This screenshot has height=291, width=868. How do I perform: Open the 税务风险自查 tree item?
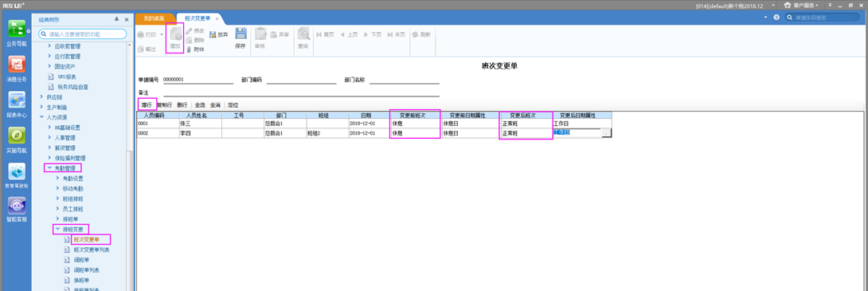coord(73,86)
